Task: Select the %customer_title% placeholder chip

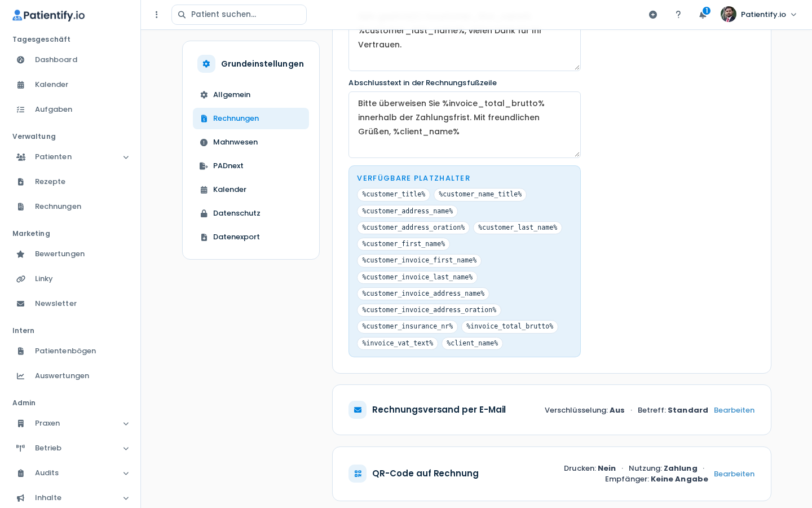Action: [x=394, y=195]
